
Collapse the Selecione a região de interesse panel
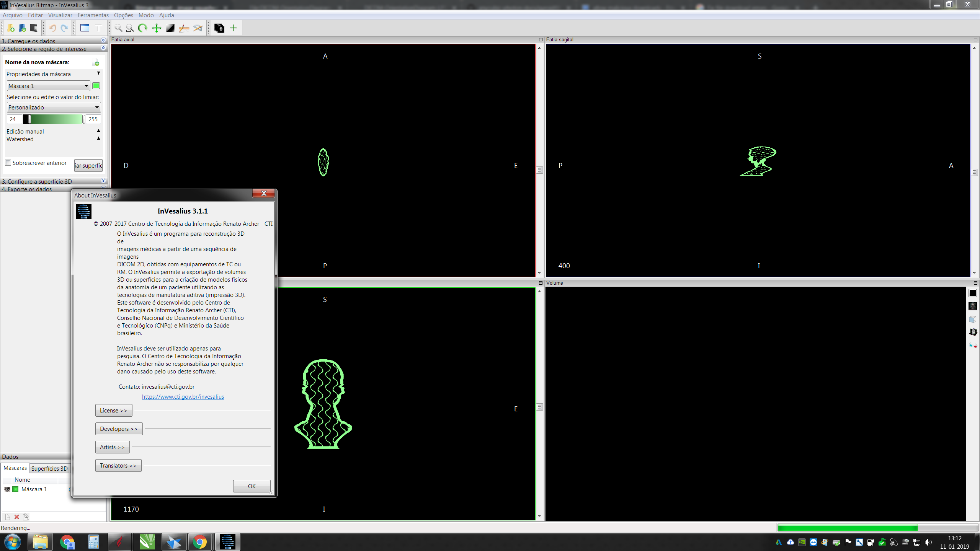[x=103, y=48]
